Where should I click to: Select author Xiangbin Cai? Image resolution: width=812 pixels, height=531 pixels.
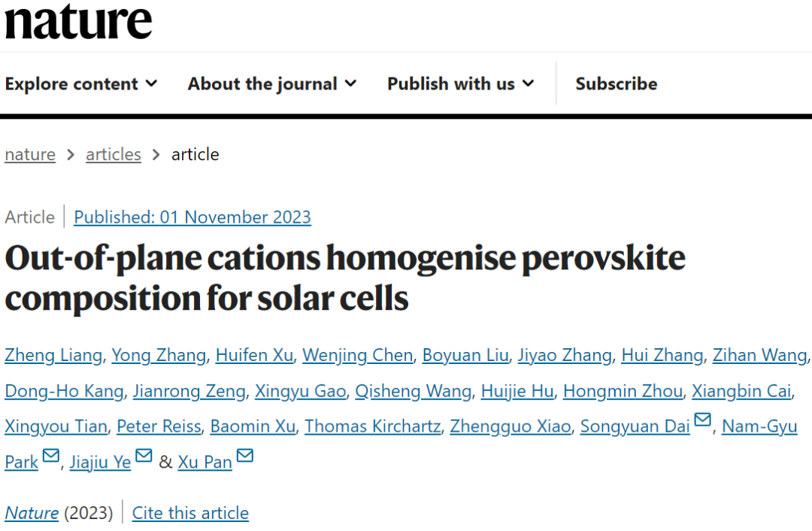[x=741, y=391]
